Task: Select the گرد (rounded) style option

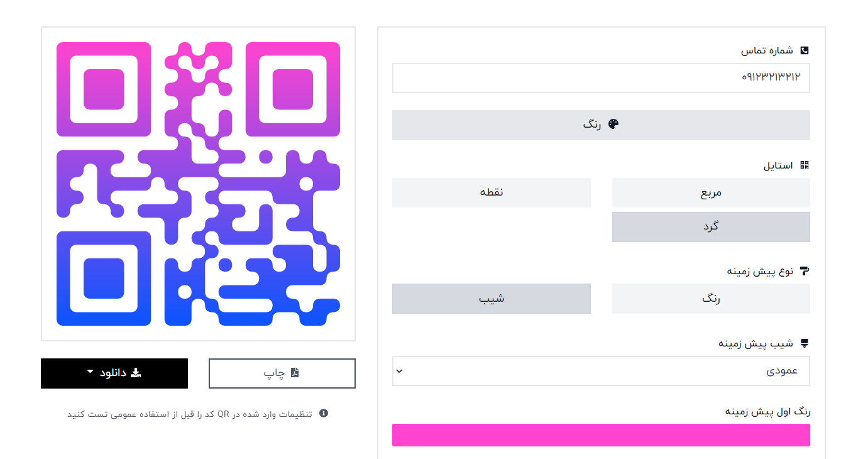Action: (711, 226)
